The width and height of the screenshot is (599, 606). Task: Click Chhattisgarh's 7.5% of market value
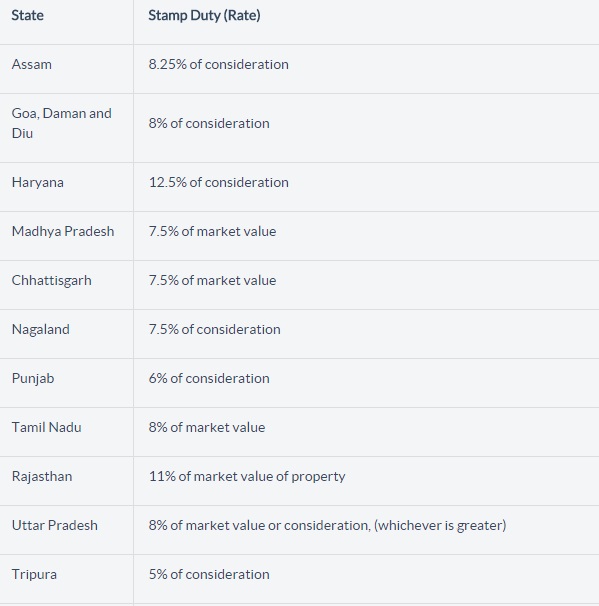[213, 280]
